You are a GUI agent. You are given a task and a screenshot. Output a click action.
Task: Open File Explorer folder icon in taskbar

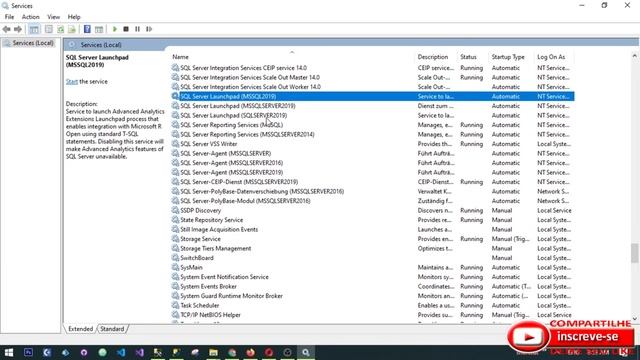pos(213,352)
